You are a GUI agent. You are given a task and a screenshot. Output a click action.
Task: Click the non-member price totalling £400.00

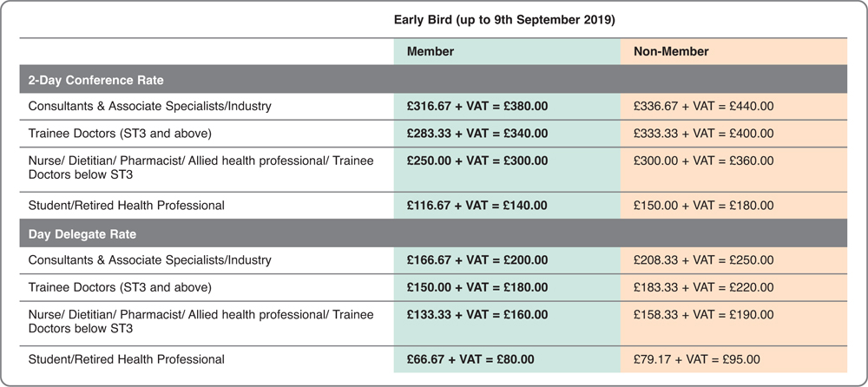704,134
